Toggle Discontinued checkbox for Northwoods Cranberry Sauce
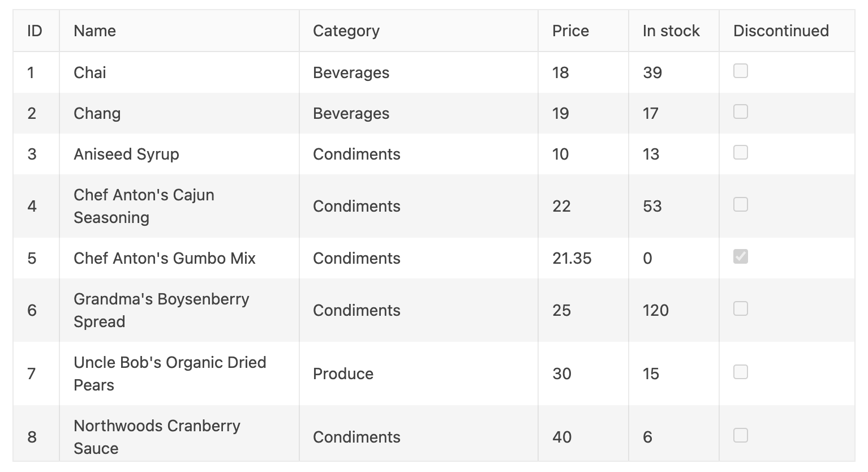 click(740, 435)
